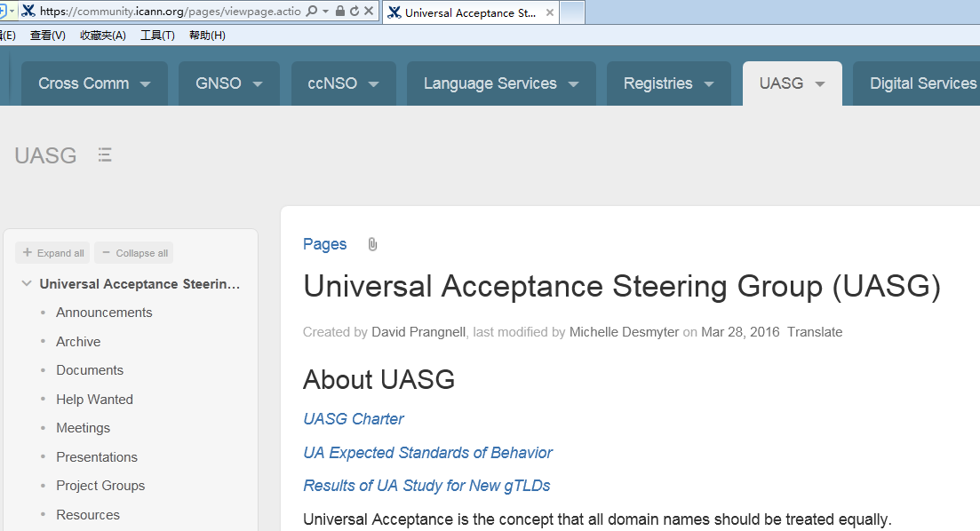The image size is (980, 531).
Task: Click the page title Universal Acceptance Steering Group
Action: point(621,288)
